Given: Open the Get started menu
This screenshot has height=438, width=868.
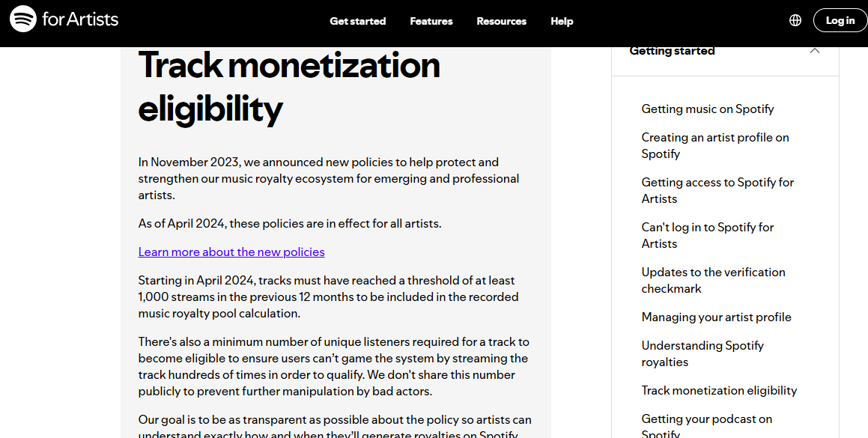Looking at the screenshot, I should (x=357, y=21).
